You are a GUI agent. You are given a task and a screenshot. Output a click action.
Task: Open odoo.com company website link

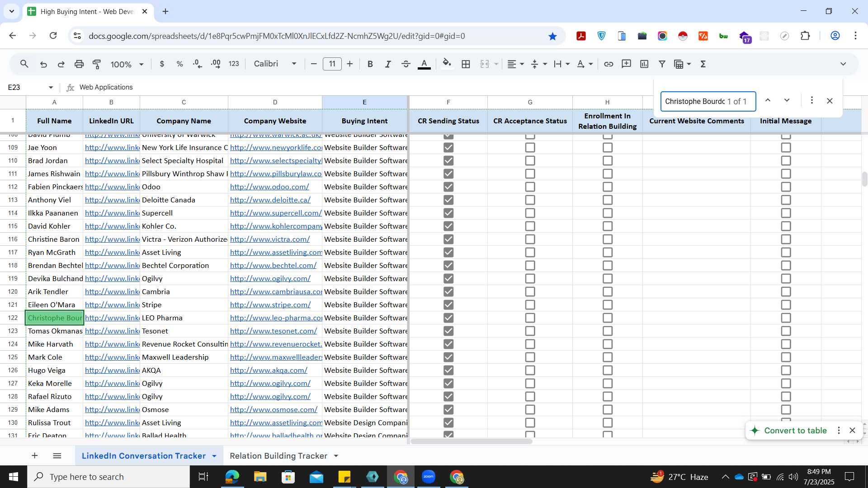[269, 187]
